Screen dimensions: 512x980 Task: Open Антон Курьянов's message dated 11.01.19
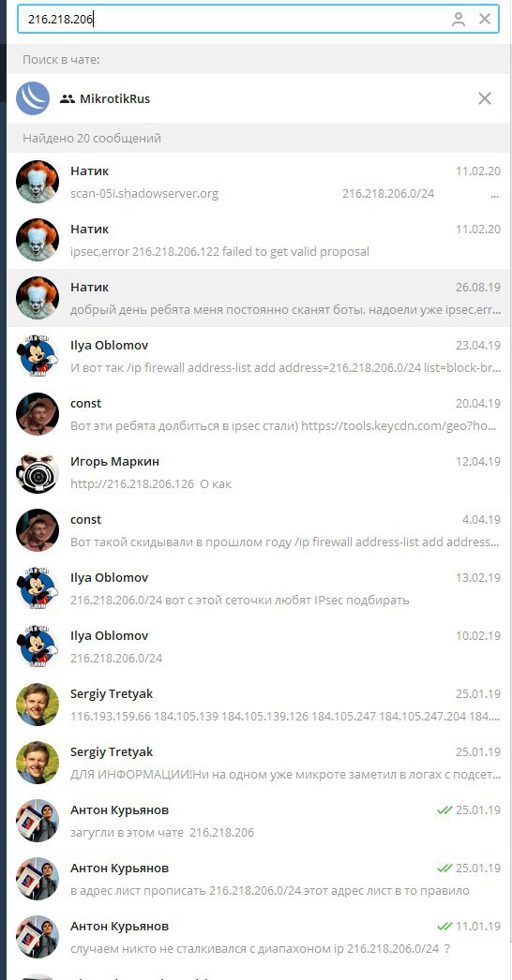pyautogui.click(x=259, y=938)
